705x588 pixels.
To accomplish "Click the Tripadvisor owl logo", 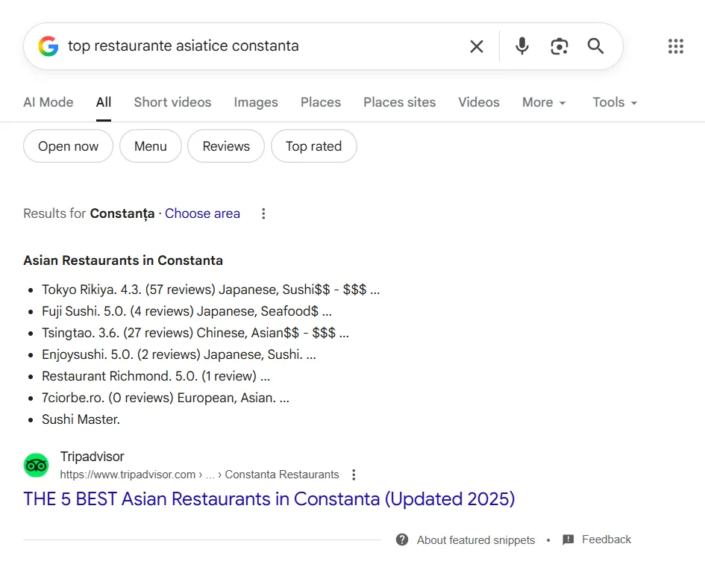I will [36, 465].
